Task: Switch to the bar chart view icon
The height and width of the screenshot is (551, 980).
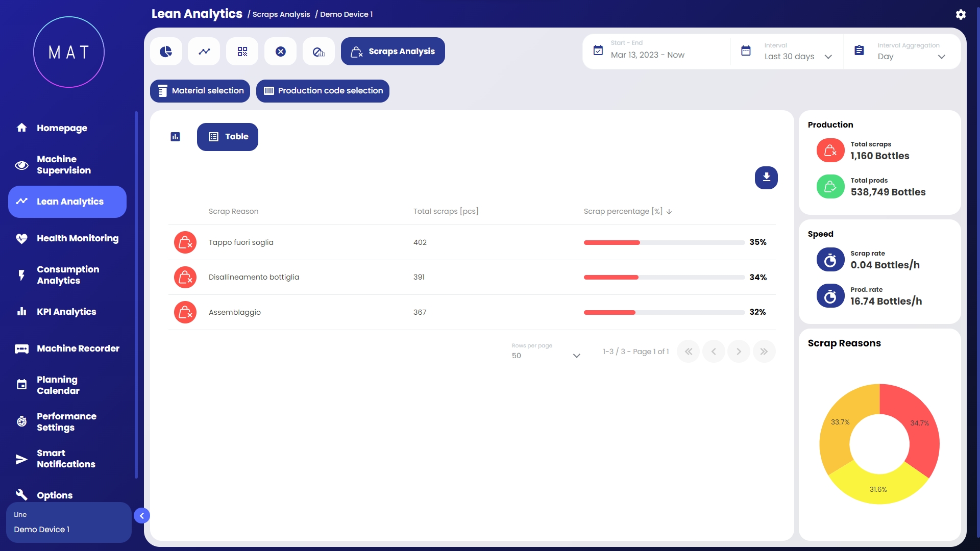Action: click(175, 137)
